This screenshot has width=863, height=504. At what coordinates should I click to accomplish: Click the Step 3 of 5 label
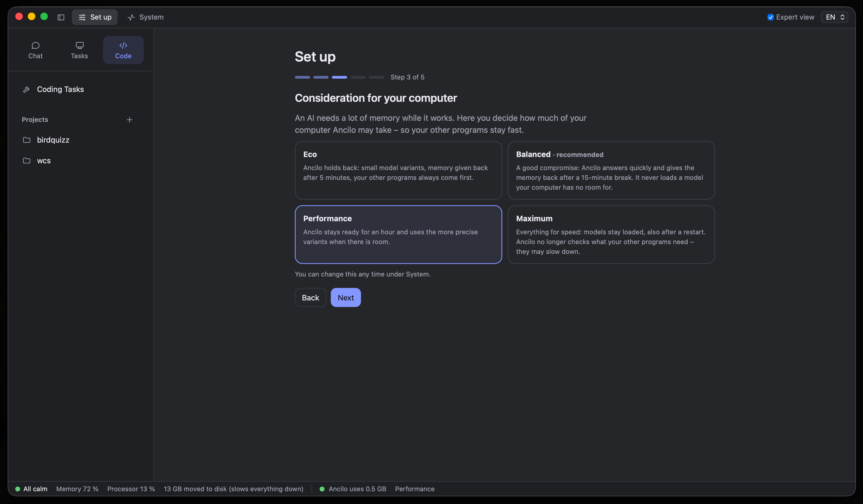point(407,77)
